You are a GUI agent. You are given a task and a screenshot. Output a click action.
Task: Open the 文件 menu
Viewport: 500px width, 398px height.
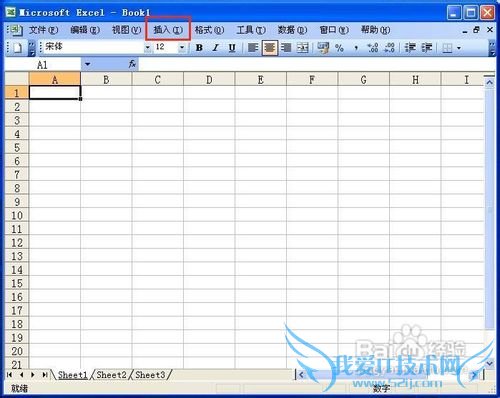[43, 30]
